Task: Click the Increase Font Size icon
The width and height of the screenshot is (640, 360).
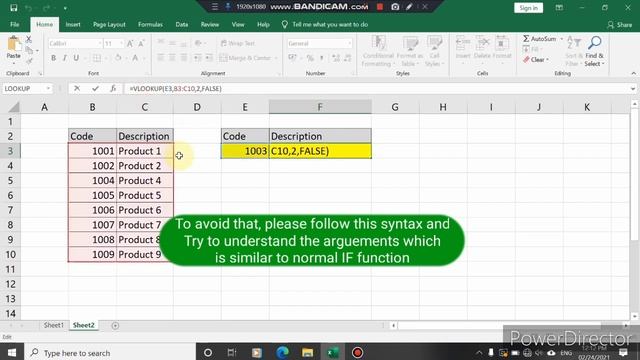Action: (130, 43)
